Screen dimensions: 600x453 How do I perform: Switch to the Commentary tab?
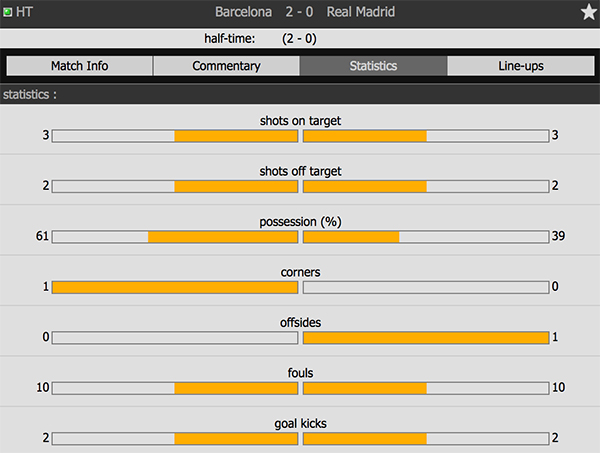tap(226, 66)
